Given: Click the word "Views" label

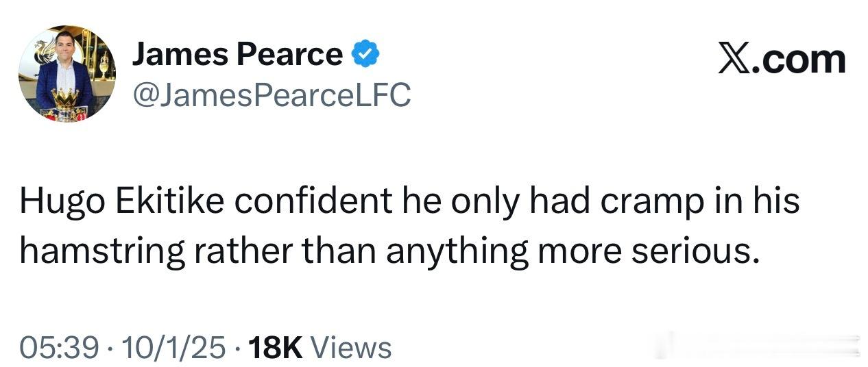Looking at the screenshot, I should click(x=351, y=347).
